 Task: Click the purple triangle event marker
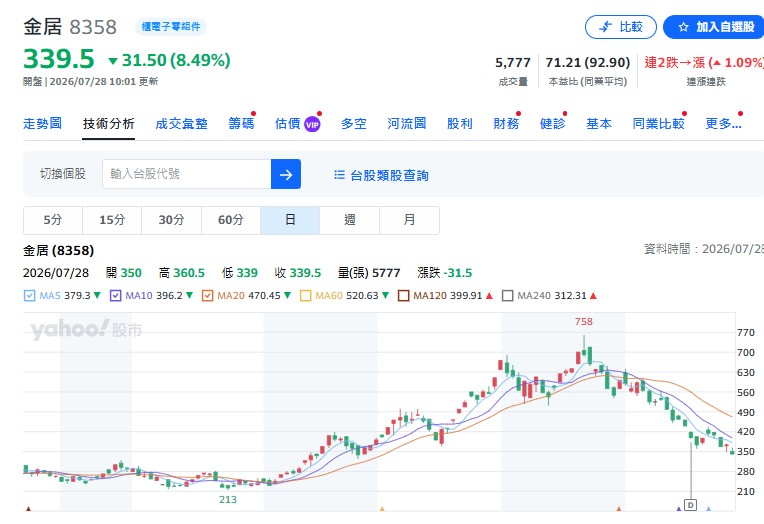click(679, 509)
